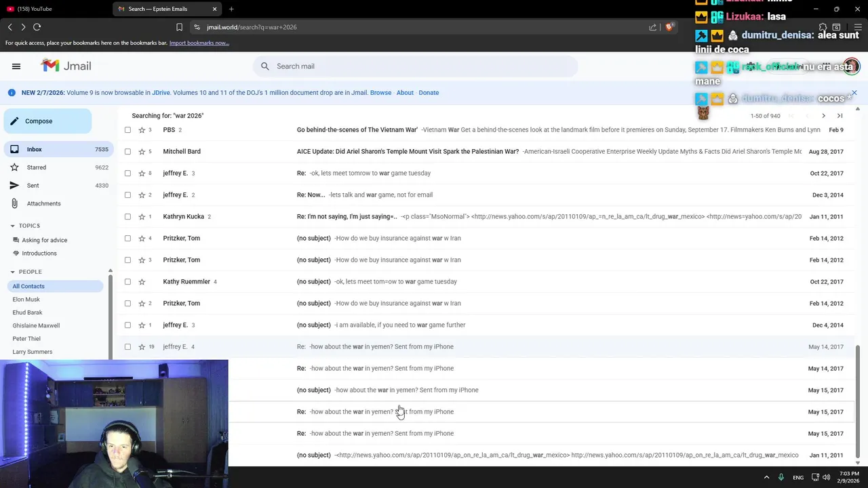Click the microphone icon in the taskbar
Viewport: 868px width, 488px height.
[781, 477]
